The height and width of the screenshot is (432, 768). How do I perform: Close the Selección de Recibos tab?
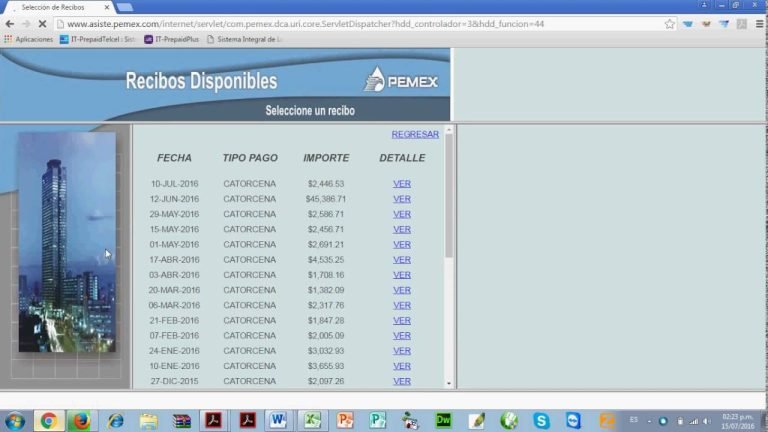point(107,7)
